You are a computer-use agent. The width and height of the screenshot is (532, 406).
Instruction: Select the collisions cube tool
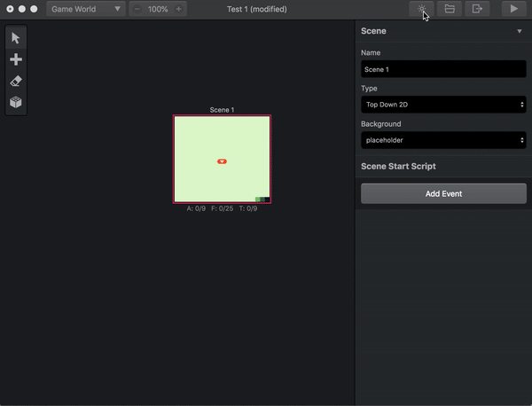(16, 102)
